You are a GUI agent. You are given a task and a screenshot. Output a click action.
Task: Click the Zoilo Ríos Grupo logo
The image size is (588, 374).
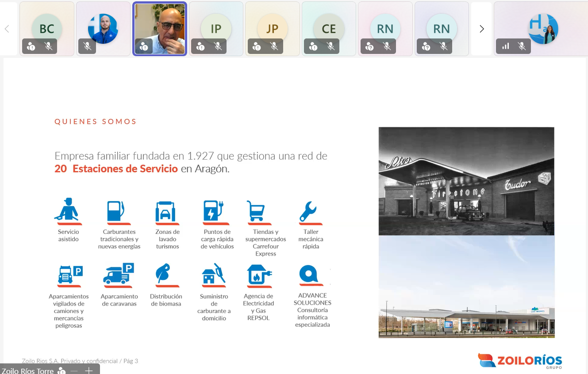520,361
